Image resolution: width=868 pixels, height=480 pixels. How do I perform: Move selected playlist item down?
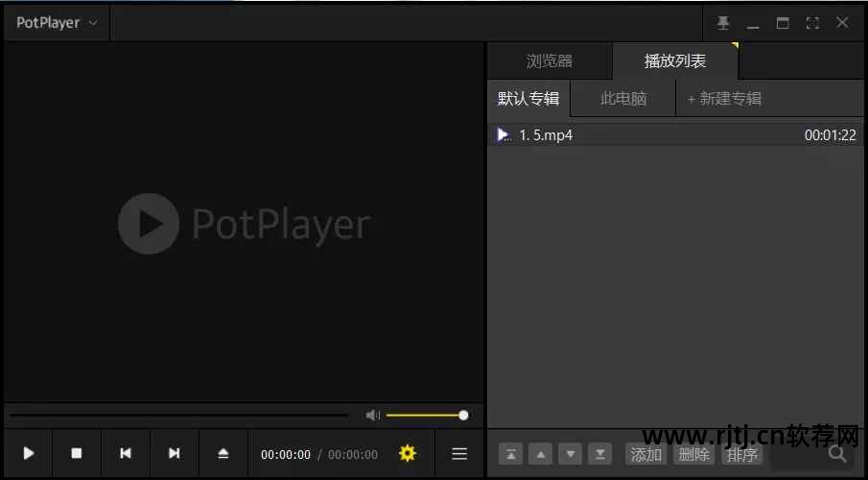click(570, 454)
